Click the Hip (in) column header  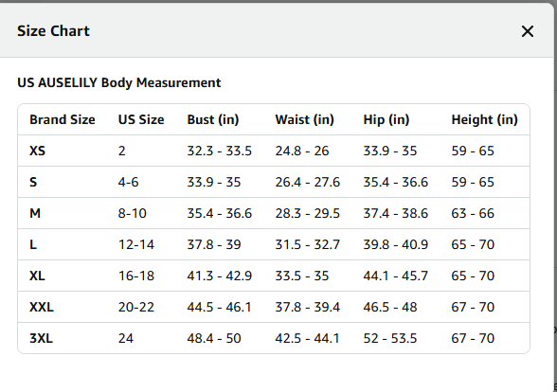(386, 119)
